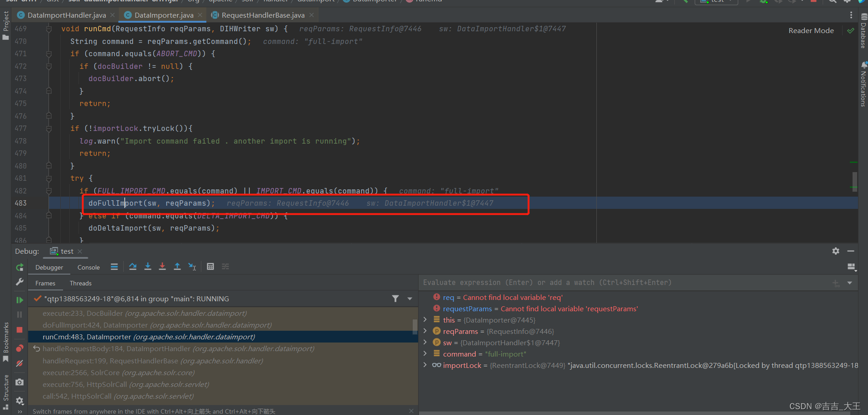Open editor tabs more-options menu
This screenshot has height=415, width=868.
851,15
